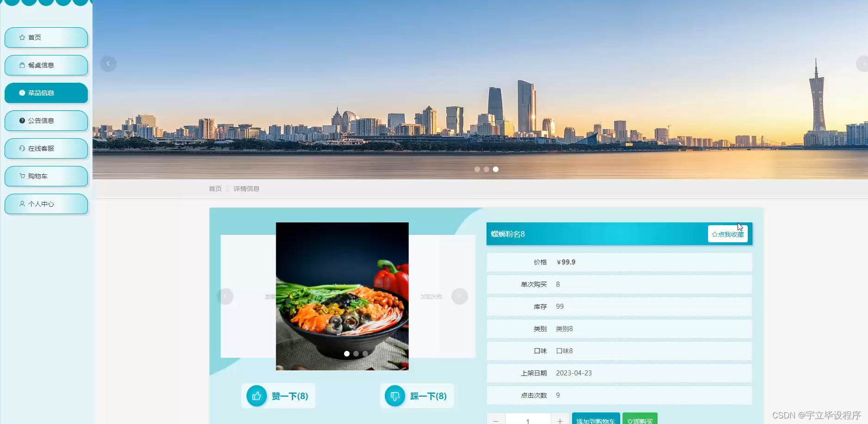Click user icon beside 个人中心
The image size is (868, 424).
coord(22,204)
